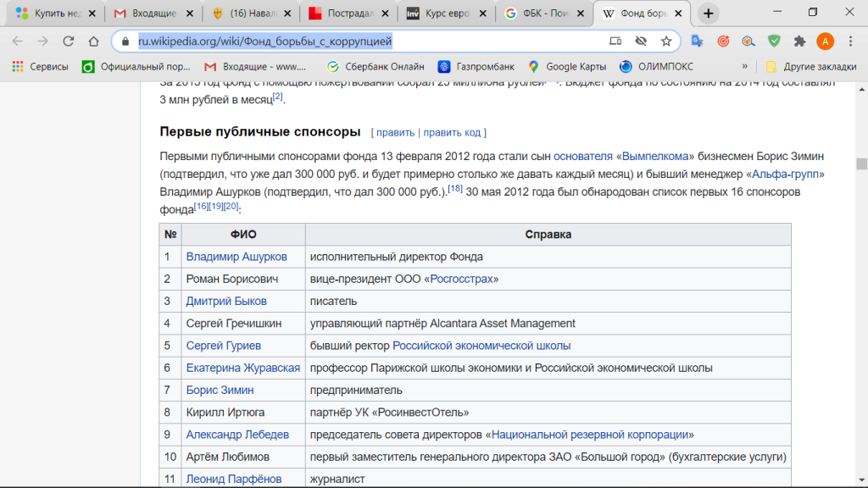Open the Chrome three-dot menu
This screenshot has height=488, width=868.
(851, 41)
